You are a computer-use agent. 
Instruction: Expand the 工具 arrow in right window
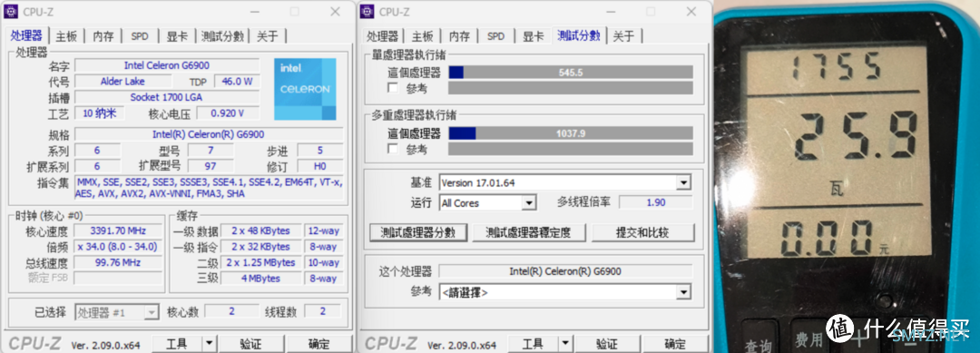click(x=565, y=344)
